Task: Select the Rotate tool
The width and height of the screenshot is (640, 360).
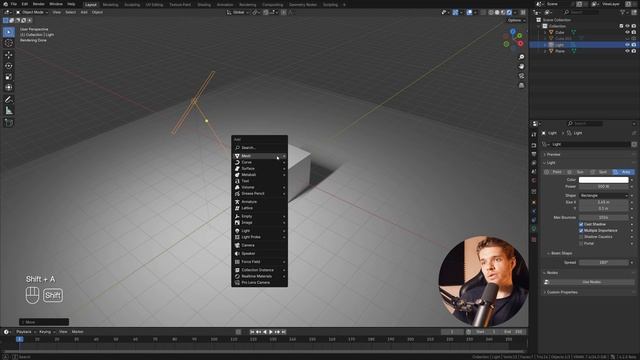Action: [9, 66]
